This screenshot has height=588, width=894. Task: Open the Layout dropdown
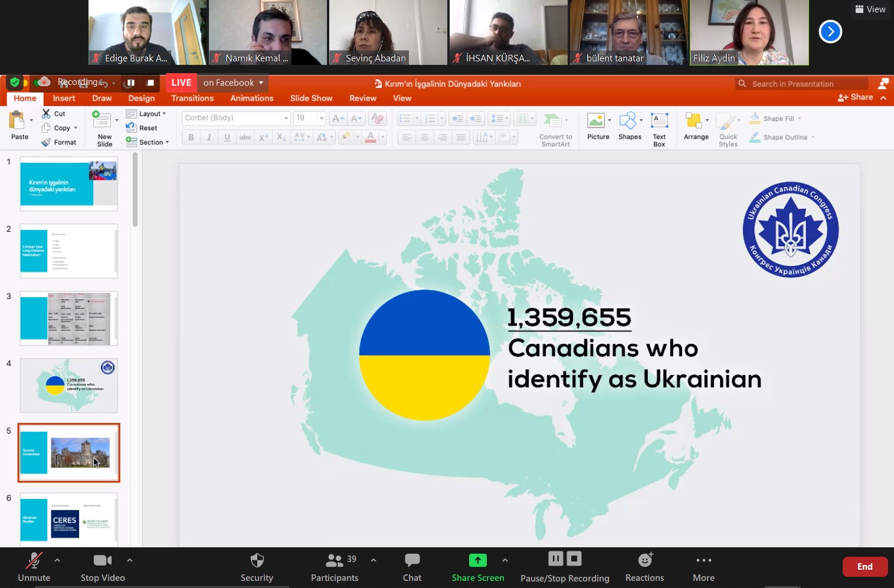click(150, 114)
